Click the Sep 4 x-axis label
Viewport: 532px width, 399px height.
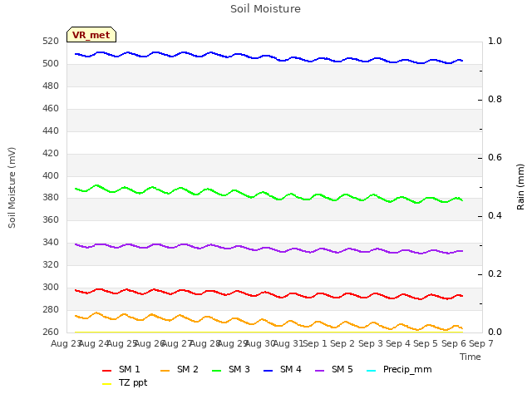click(x=398, y=343)
